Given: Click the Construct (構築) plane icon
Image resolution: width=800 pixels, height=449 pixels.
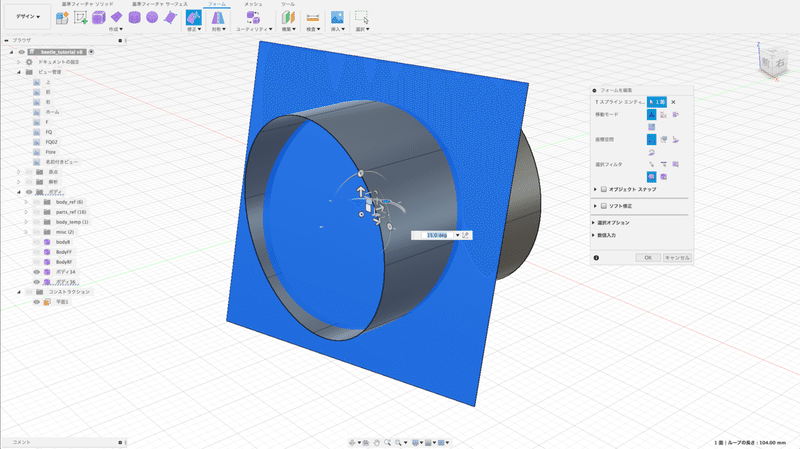Looking at the screenshot, I should (288, 17).
